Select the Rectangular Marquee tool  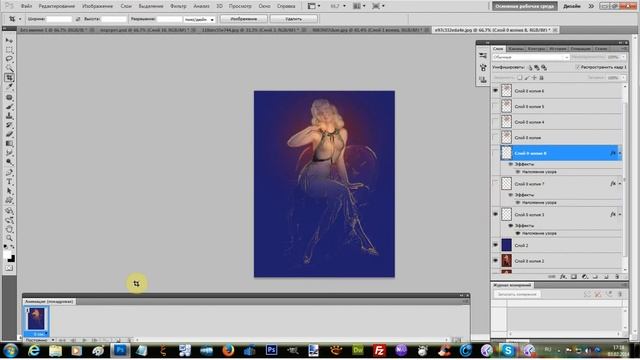[x=9, y=50]
